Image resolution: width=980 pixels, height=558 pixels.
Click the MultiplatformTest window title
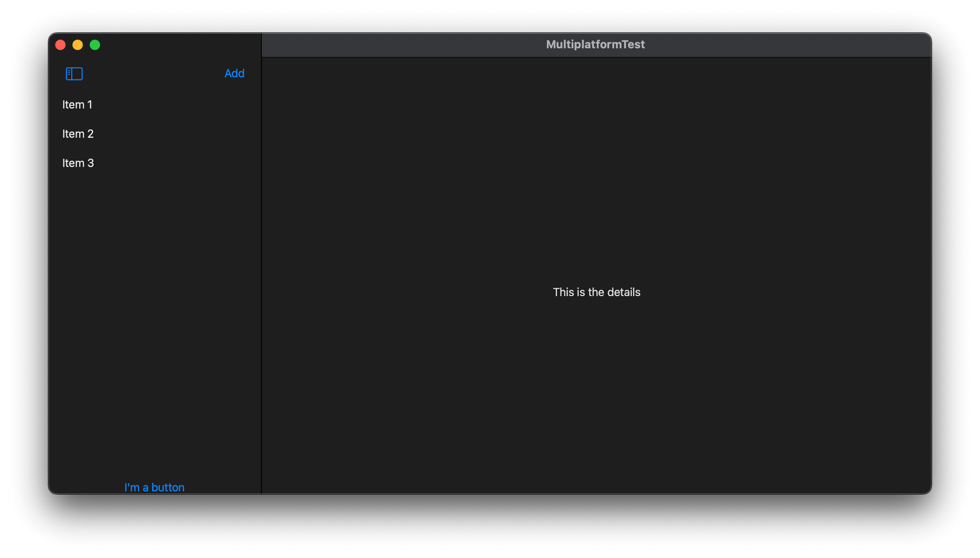tap(595, 44)
